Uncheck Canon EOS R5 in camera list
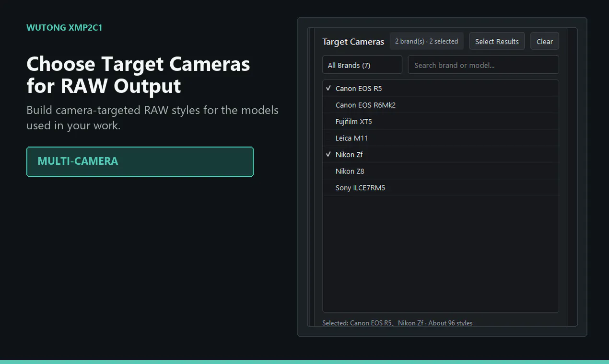The height and width of the screenshot is (364, 609). tap(441, 89)
